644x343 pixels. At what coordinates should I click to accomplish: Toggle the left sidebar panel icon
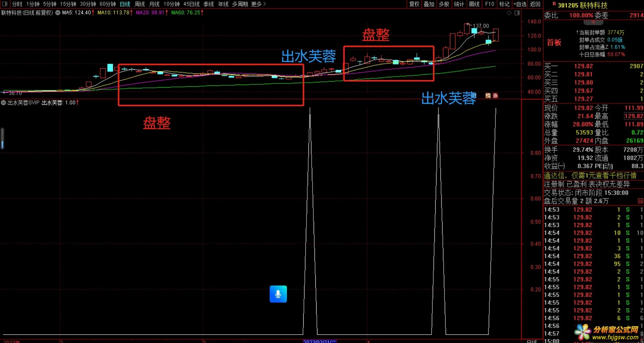(5, 4)
